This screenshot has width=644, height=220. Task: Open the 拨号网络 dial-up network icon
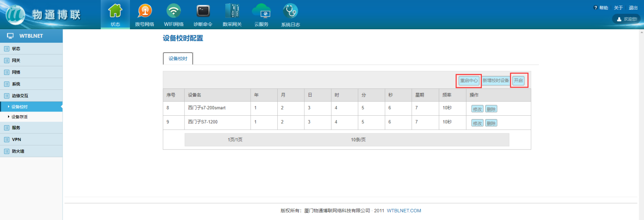pos(144,11)
